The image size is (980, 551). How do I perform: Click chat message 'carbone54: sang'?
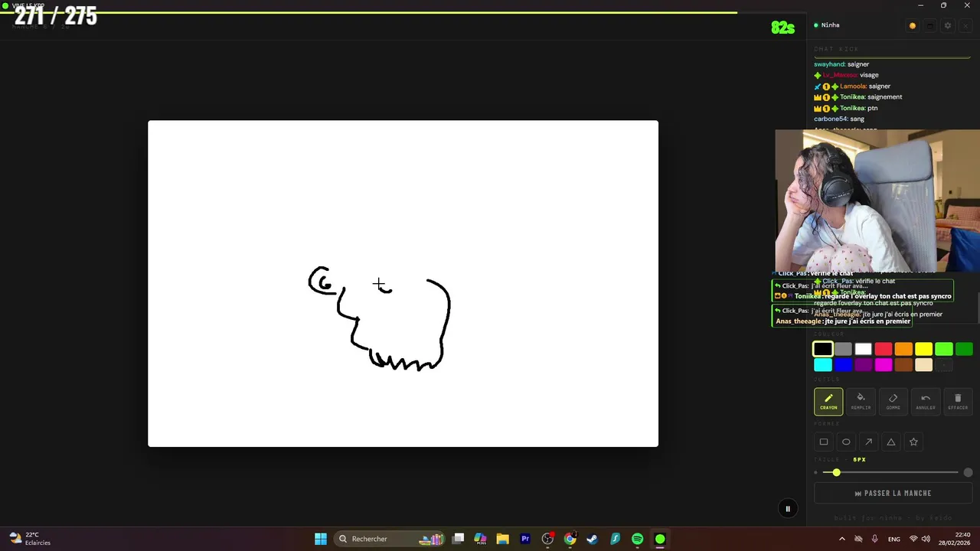click(x=839, y=119)
